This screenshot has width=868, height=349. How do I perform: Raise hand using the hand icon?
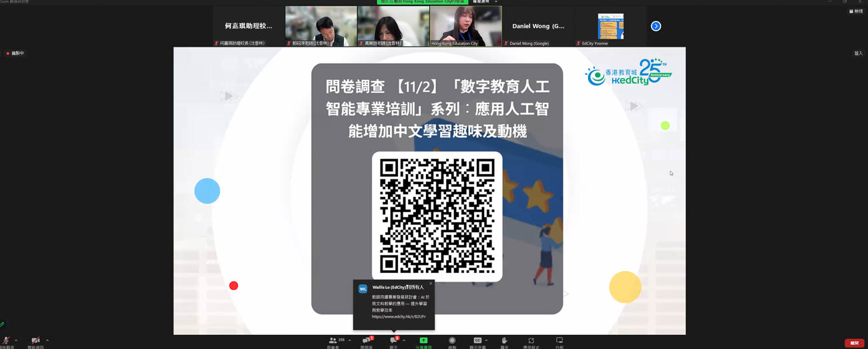[x=504, y=341]
